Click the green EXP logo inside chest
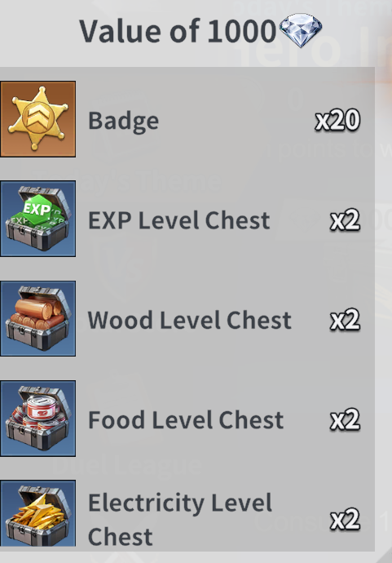Image resolution: width=392 pixels, height=563 pixels. point(37,209)
